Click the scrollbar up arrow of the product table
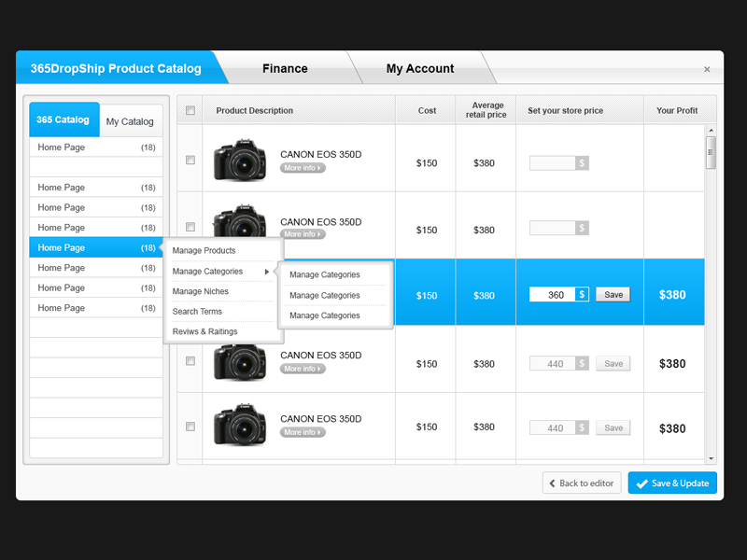Image resolution: width=747 pixels, height=560 pixels. pos(711,130)
